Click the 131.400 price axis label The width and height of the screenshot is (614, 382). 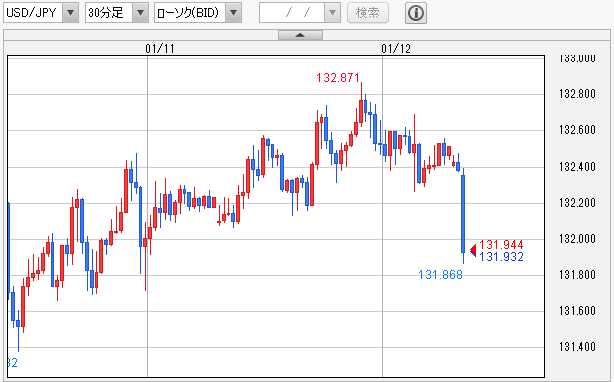pos(577,347)
